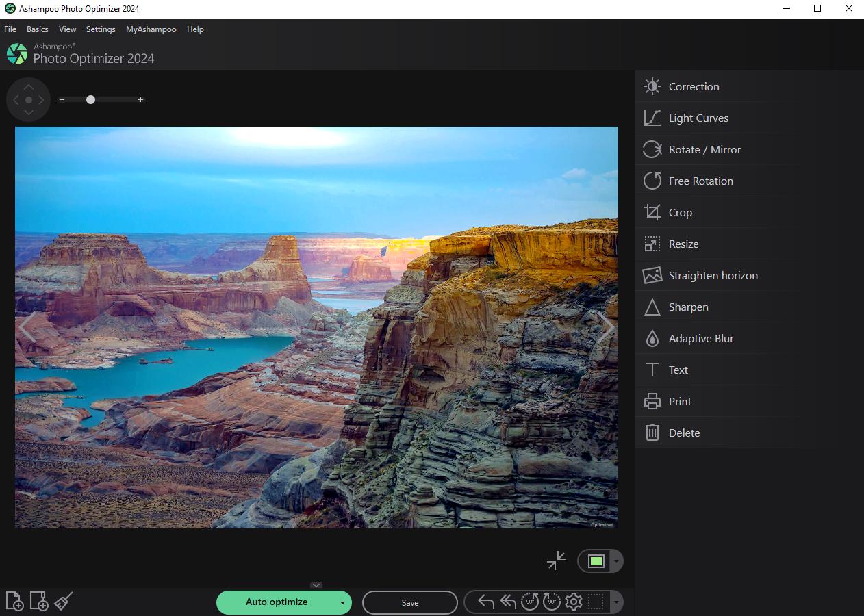The image size is (864, 616).
Task: Open the Auto optimize dropdown arrow
Action: [342, 603]
